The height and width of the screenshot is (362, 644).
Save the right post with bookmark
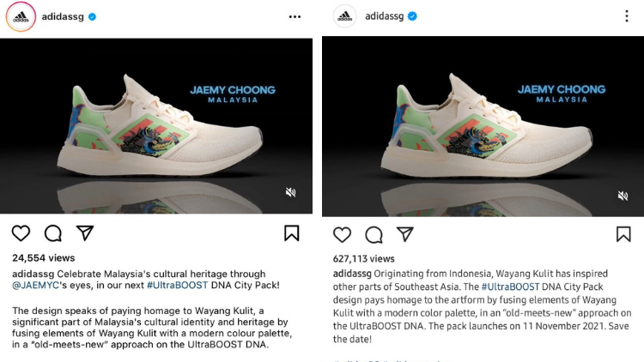[623, 234]
